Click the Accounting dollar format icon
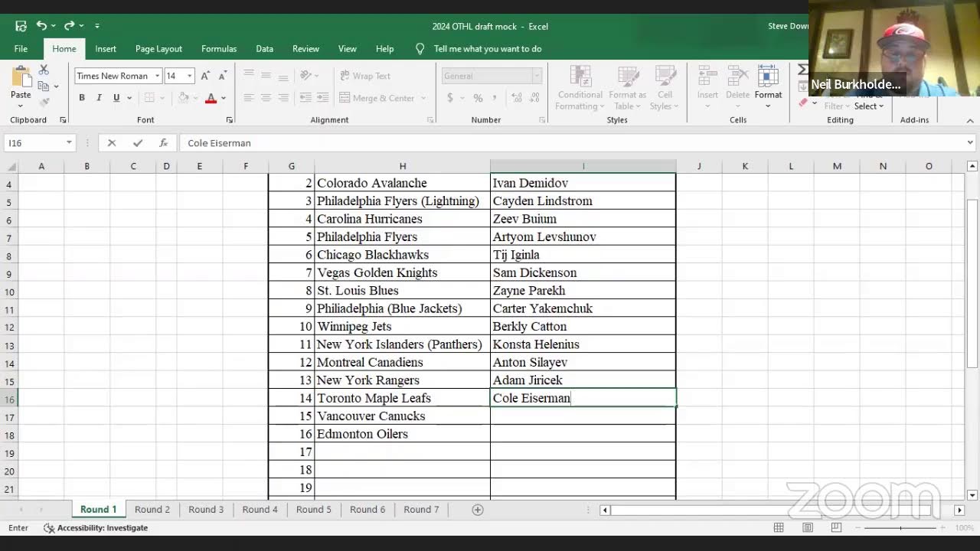Screen dimensions: 980x551 pos(450,98)
